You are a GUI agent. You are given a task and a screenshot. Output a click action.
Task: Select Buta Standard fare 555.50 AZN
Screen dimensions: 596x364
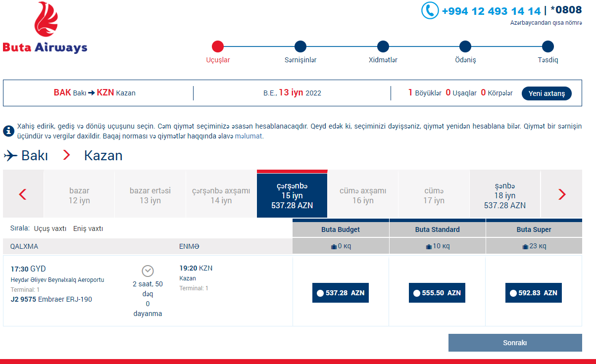click(x=437, y=293)
